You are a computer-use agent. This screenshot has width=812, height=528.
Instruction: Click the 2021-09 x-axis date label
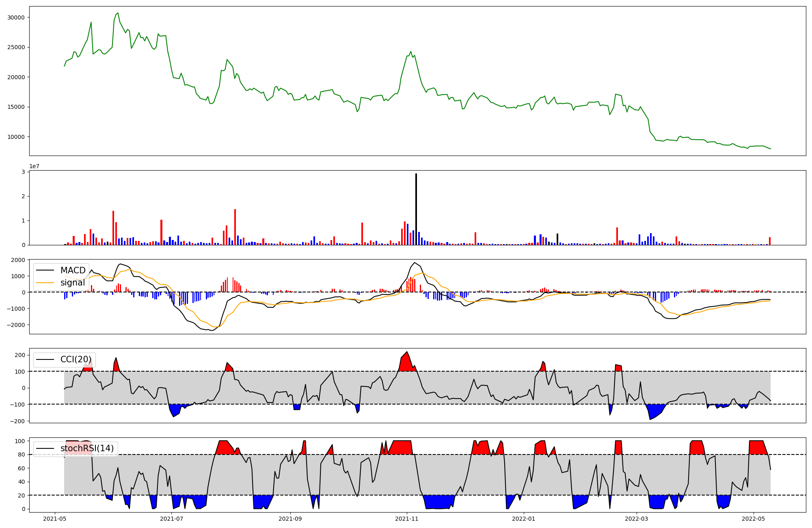(x=290, y=519)
